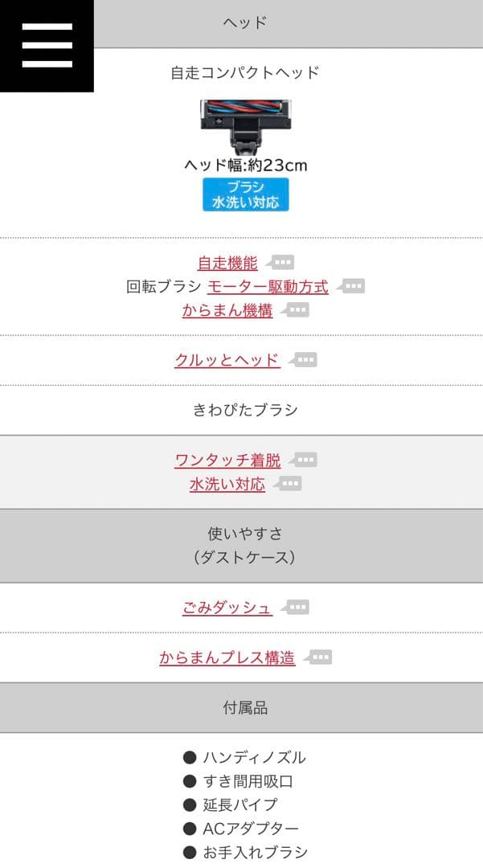Image resolution: width=483 pixels, height=868 pixels.
Task: Open the 自走機能 link
Action: [x=227, y=263]
